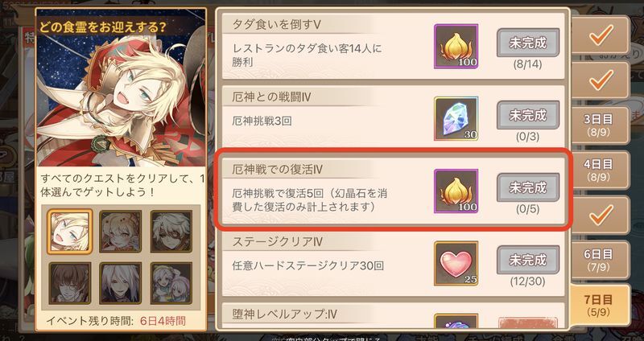Select the silver-haired dark food soul portrait
The image size is (644, 341).
(x=120, y=283)
